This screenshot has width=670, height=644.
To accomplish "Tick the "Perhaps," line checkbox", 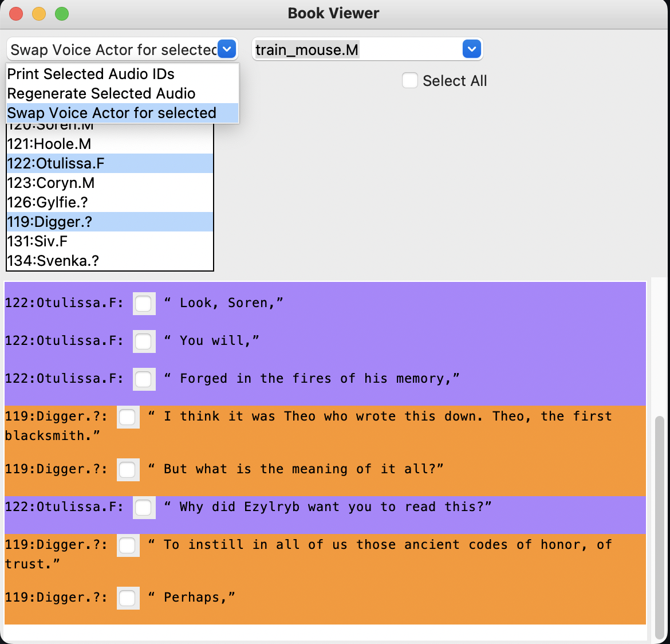I will pos(128,598).
